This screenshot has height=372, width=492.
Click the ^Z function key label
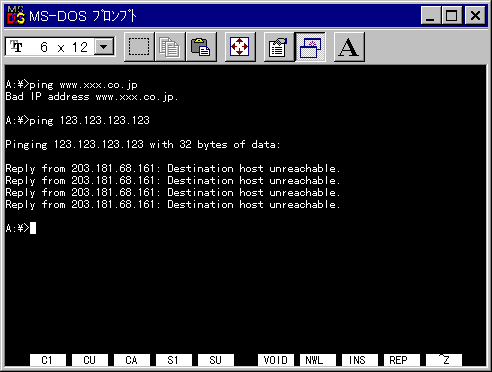pos(443,360)
